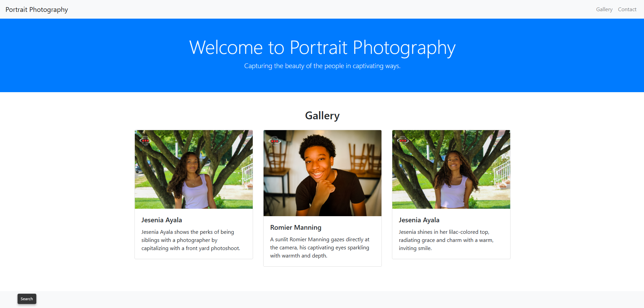
Task: Click watermark logo on the lilac-colored top photo
Action: pyautogui.click(x=403, y=140)
